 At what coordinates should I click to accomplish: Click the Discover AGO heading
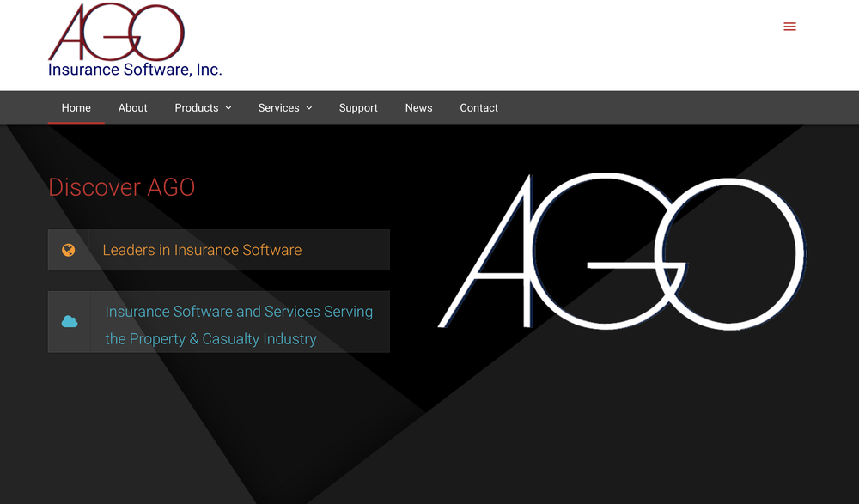click(x=121, y=187)
